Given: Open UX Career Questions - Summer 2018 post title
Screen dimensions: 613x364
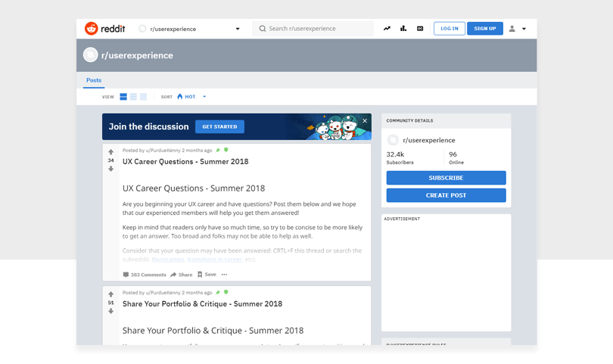Looking at the screenshot, I should click(x=185, y=162).
